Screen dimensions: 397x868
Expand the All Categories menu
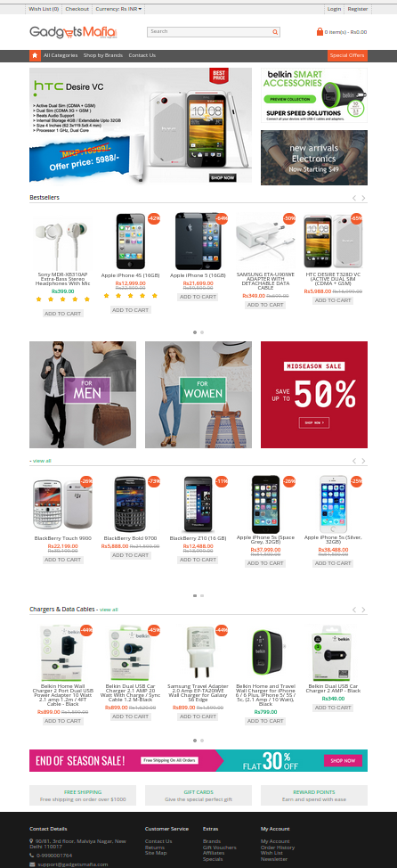click(x=61, y=55)
